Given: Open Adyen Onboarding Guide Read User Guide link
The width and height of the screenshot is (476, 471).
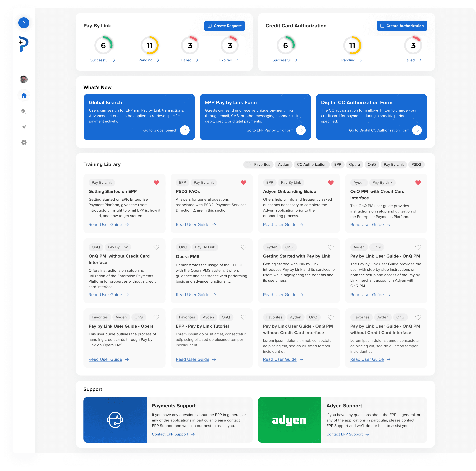Looking at the screenshot, I should tap(280, 225).
